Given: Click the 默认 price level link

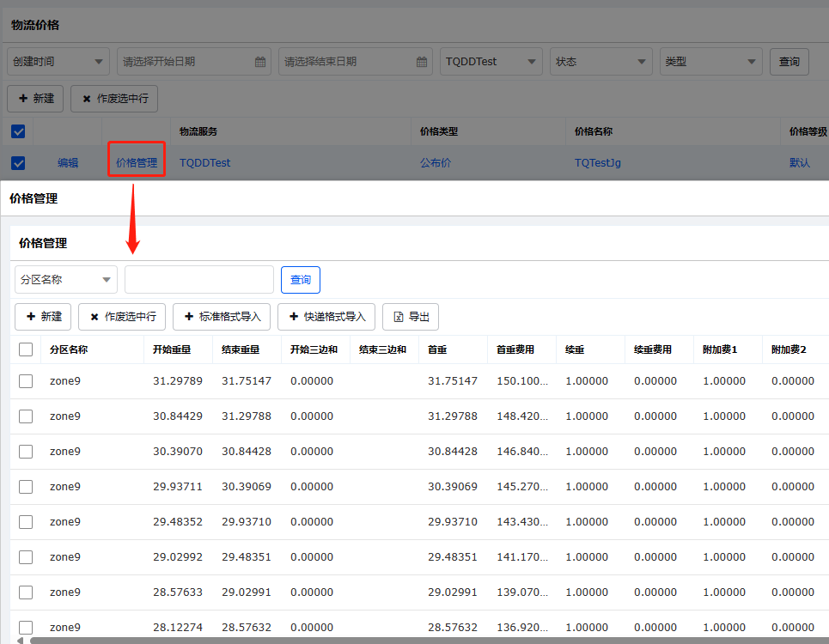Looking at the screenshot, I should click(x=800, y=162).
